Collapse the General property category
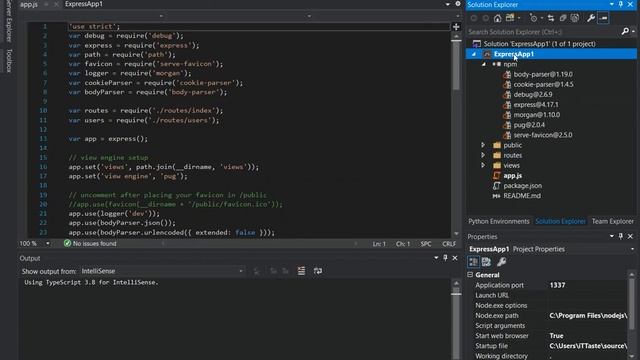 point(470,275)
